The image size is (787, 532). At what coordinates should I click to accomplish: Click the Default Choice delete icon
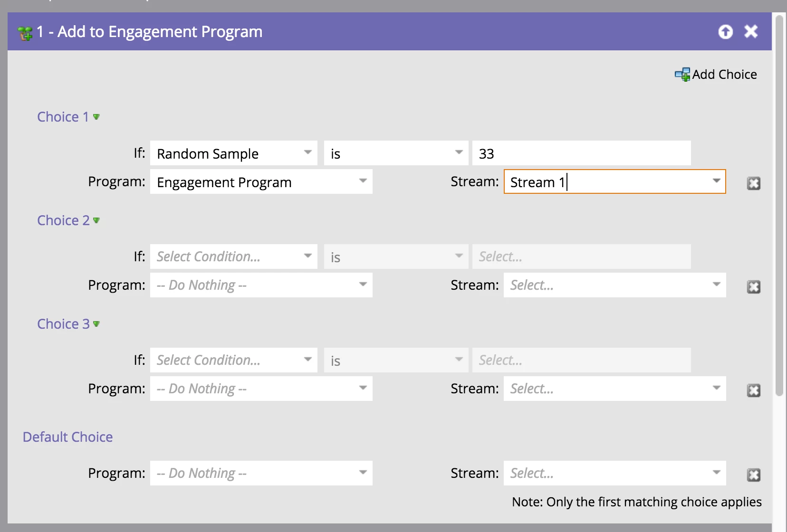754,475
